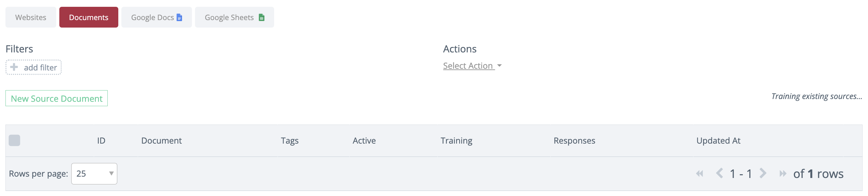Go to previous page chevron
868x196 pixels.
[719, 174]
